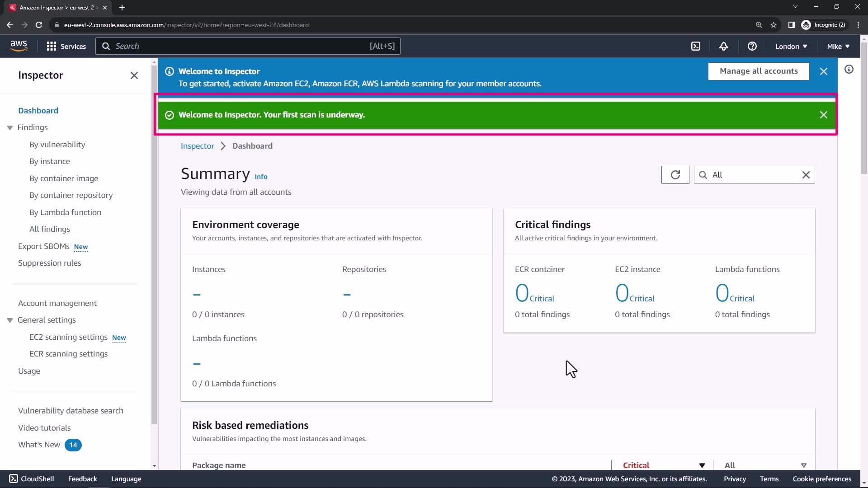
Task: Open the Mike account menu
Action: click(838, 46)
